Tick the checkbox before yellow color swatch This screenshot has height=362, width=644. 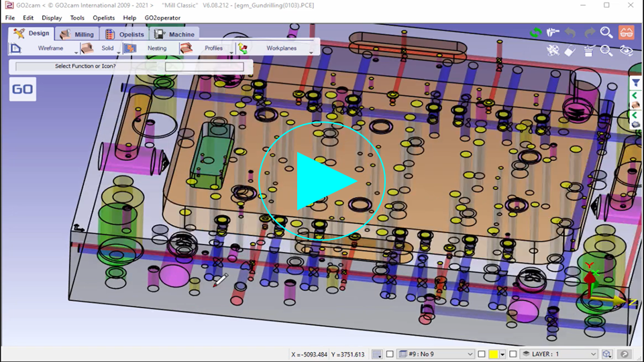(482, 354)
